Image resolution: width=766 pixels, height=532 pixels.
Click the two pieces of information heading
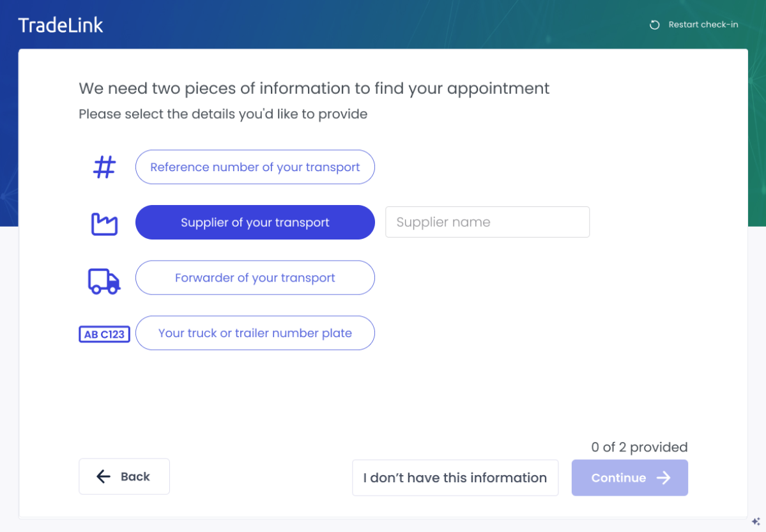pyautogui.click(x=314, y=88)
